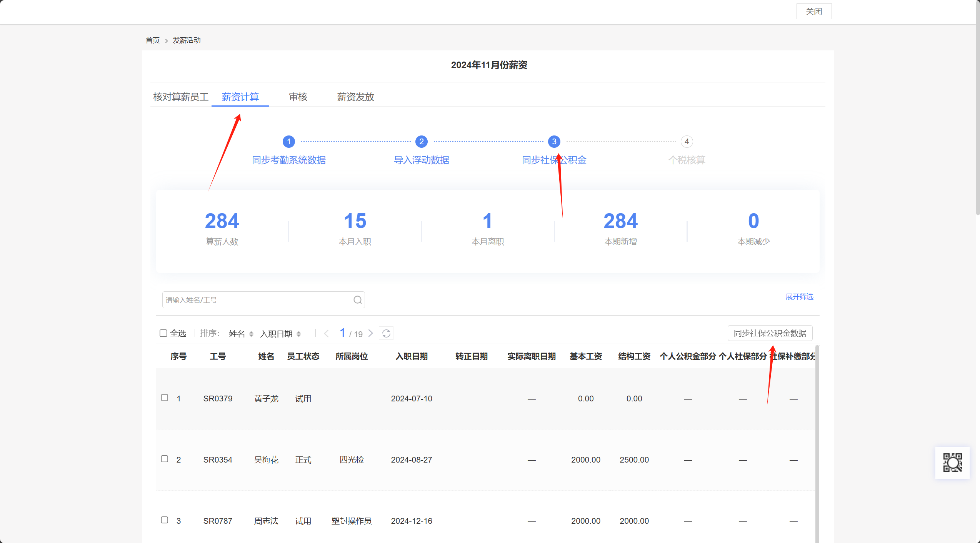This screenshot has width=980, height=543.
Task: Click step 2 circle for importing floating data
Action: (x=421, y=142)
